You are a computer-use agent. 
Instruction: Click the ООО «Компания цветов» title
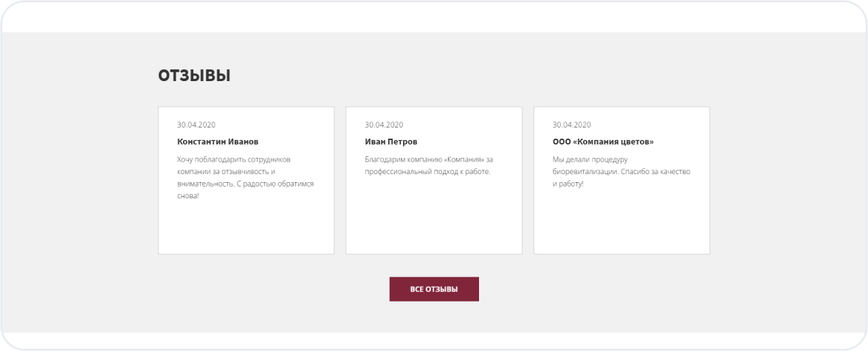click(x=603, y=142)
